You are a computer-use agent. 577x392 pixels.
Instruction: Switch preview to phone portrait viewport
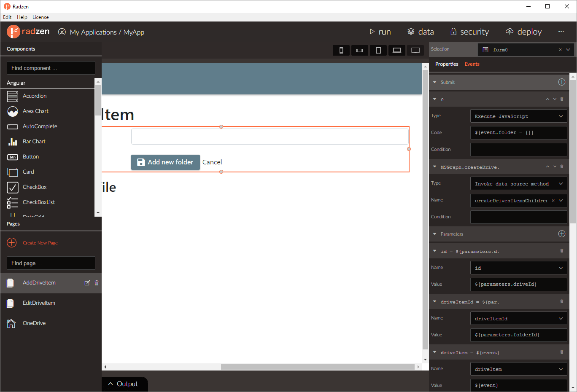tap(341, 51)
